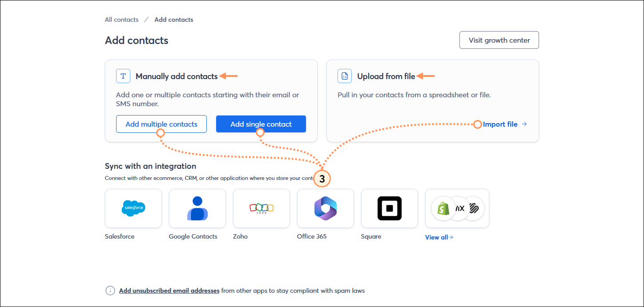Screen dimensions: 644x307
Task: Open the Salesforce integration tile
Action: pos(133,208)
